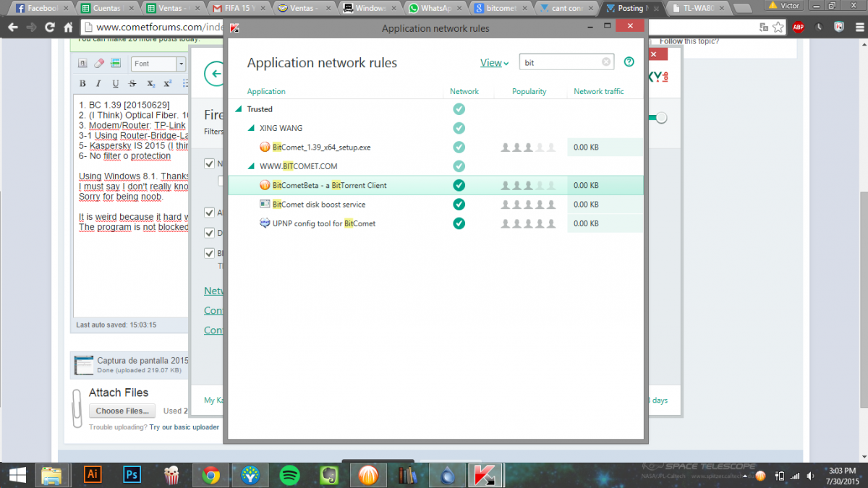
Task: Open Spotify from the taskbar
Action: click(289, 475)
